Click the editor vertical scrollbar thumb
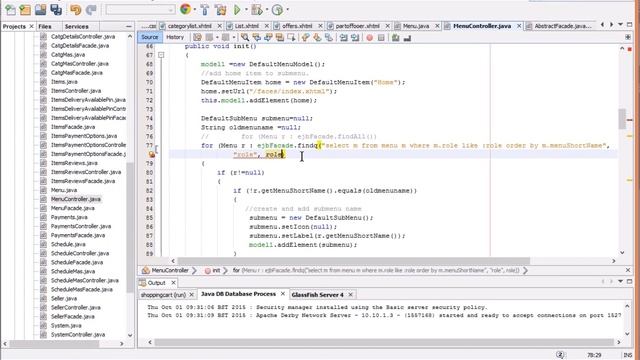The height and width of the screenshot is (360, 640). coord(622,119)
